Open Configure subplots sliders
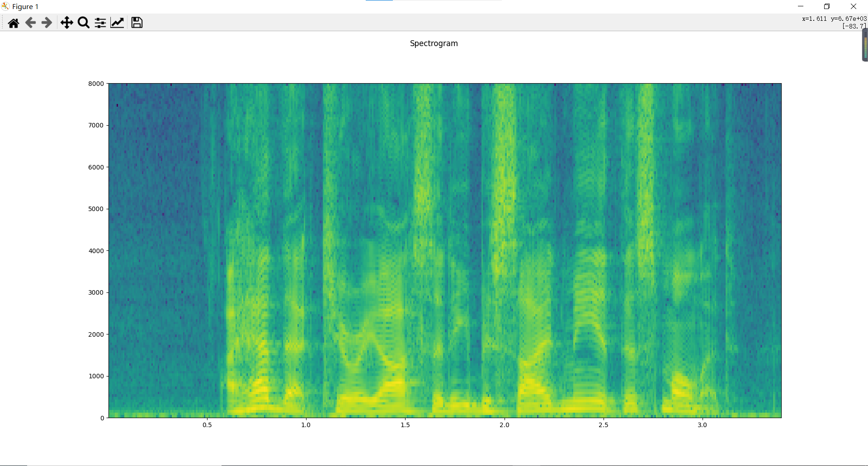This screenshot has width=868, height=466. [100, 23]
